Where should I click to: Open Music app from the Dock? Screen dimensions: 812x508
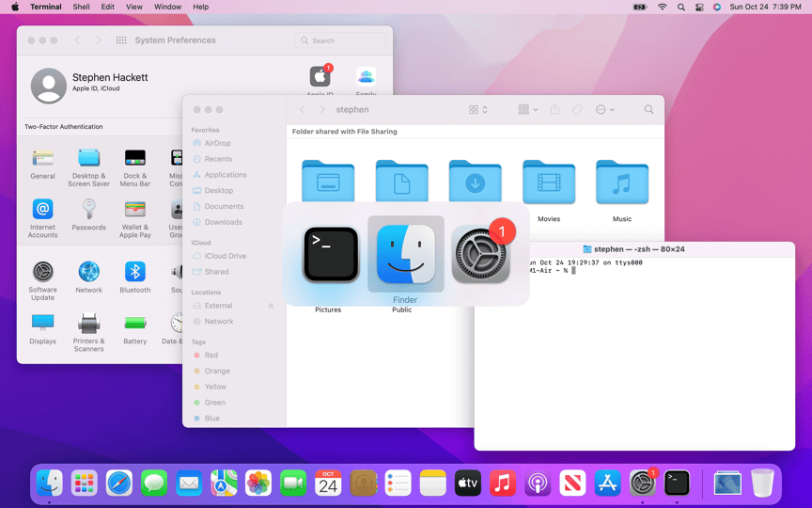point(502,484)
